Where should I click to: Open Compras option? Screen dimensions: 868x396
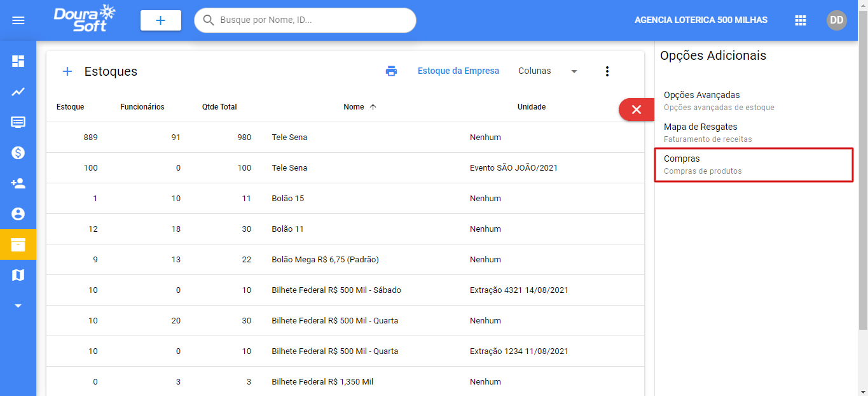click(x=754, y=164)
